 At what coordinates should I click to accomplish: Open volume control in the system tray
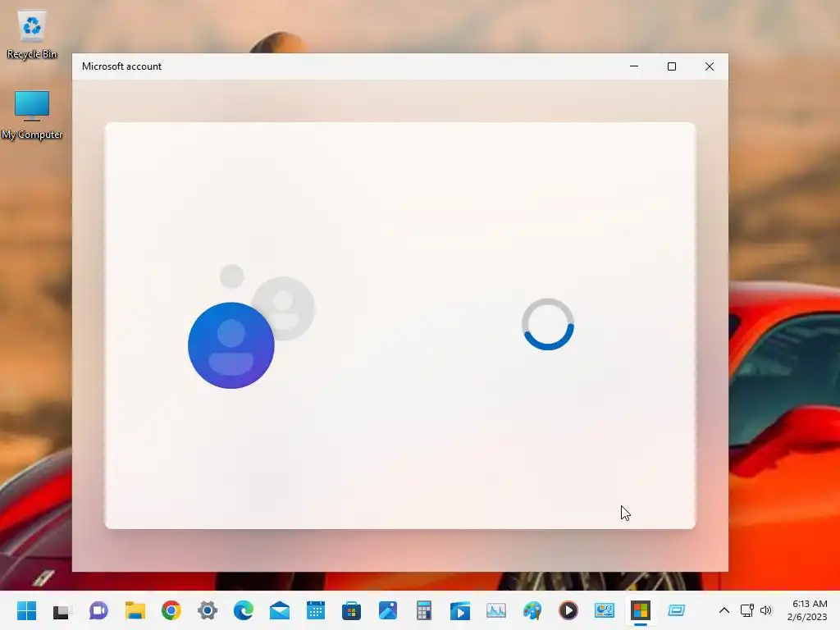[x=766, y=610]
